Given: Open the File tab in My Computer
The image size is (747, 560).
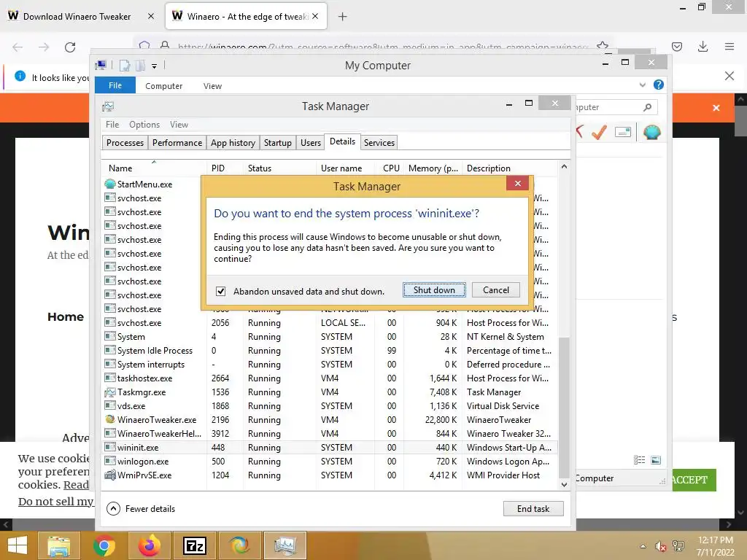Looking at the screenshot, I should point(115,85).
